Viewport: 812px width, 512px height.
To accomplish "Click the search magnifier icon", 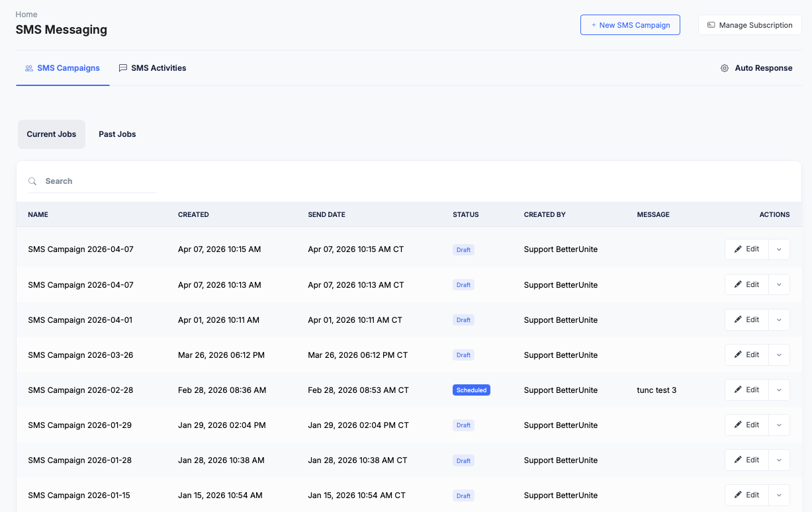I will tap(32, 181).
